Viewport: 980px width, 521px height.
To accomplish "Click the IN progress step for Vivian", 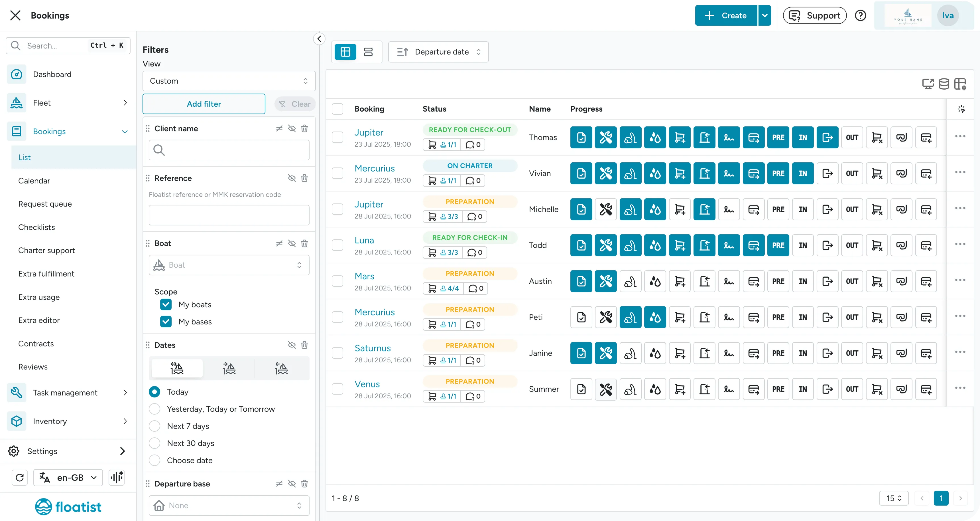I will [803, 173].
